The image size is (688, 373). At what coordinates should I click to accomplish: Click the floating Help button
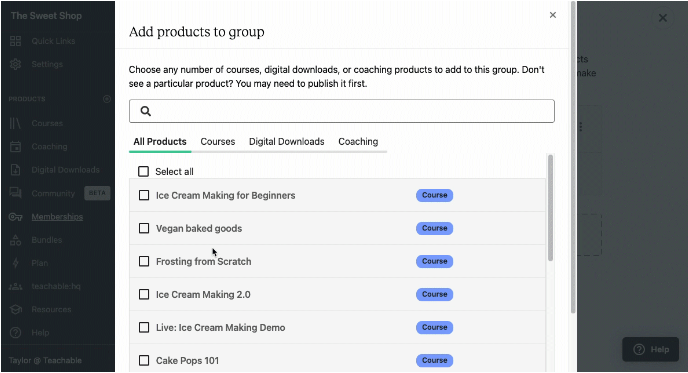point(650,349)
